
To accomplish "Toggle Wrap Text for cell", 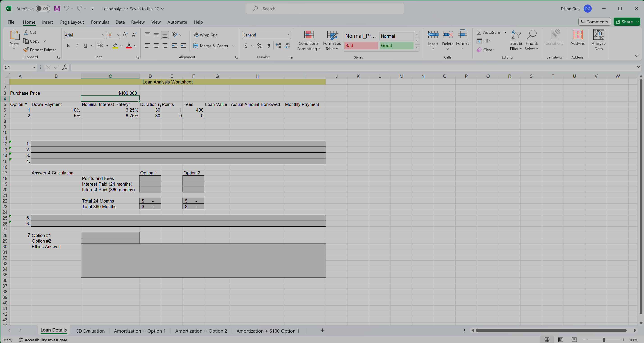I will click(x=206, y=35).
